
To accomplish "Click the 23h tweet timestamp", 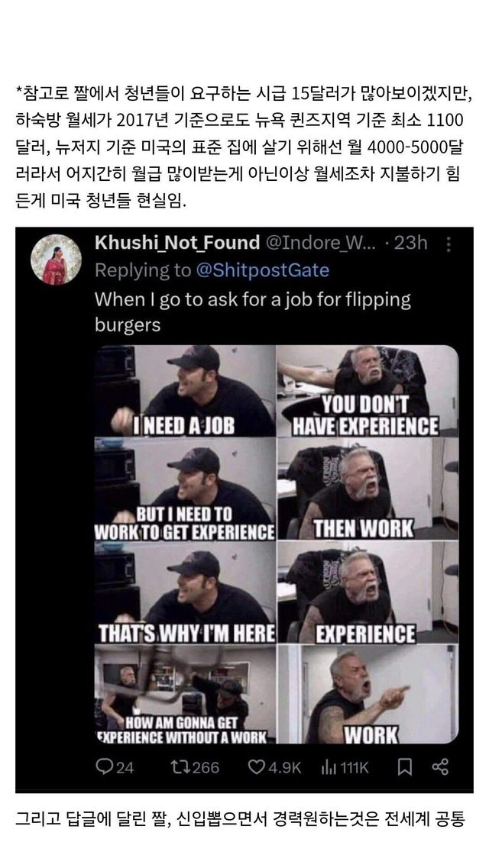I will (411, 243).
